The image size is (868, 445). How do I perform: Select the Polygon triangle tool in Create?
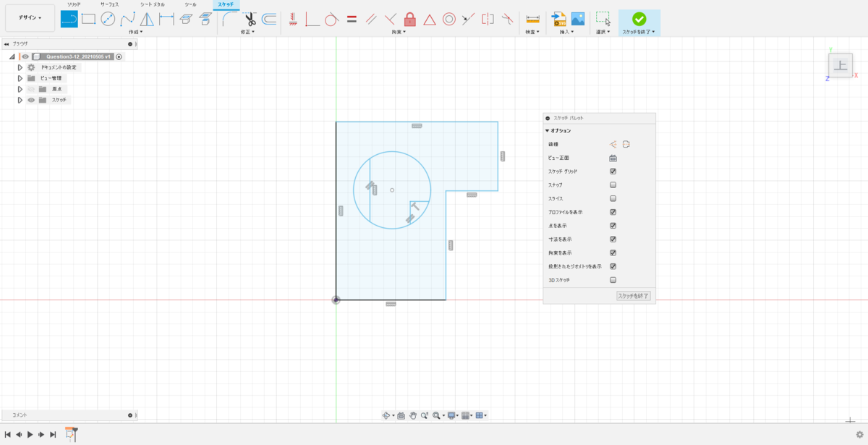click(147, 20)
